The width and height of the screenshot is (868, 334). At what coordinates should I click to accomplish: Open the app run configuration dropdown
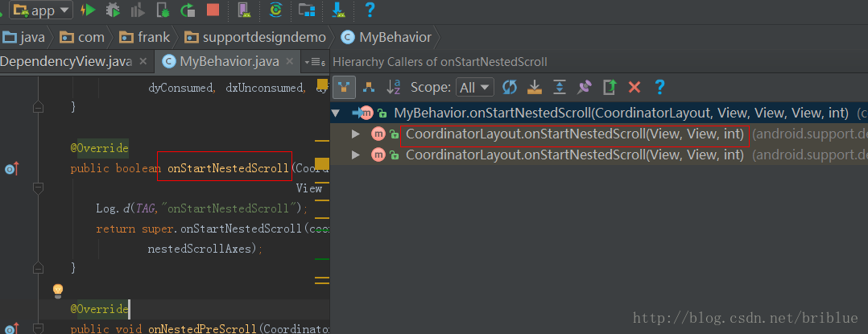42,10
